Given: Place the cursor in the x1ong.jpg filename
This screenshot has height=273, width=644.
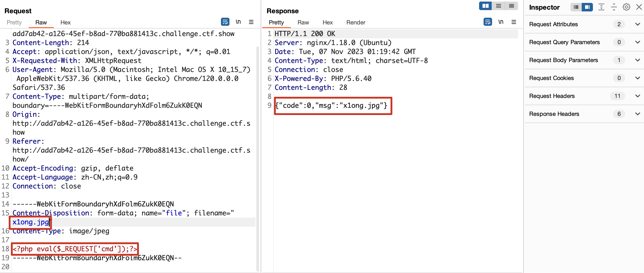Looking at the screenshot, I should pyautogui.click(x=30, y=222).
